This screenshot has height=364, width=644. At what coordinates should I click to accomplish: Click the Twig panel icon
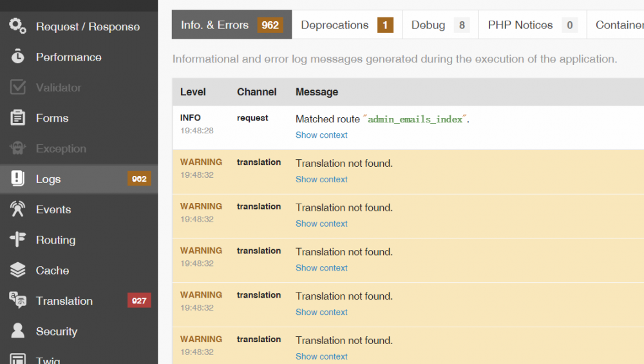click(17, 359)
